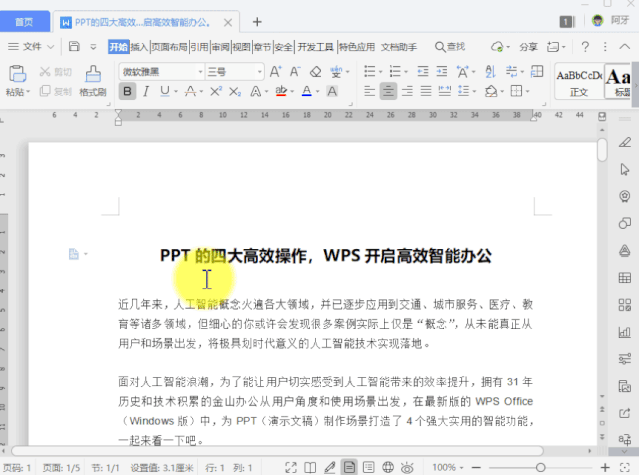
Task: Click the document title heading text
Action: [326, 256]
